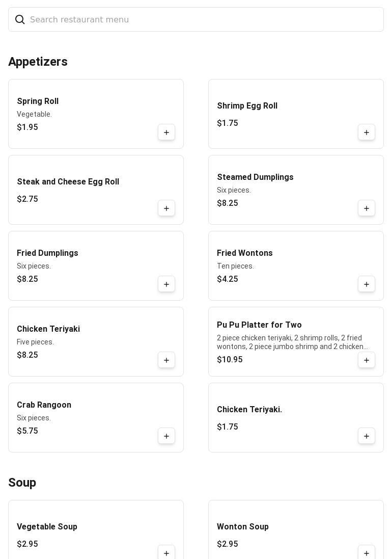Focus the Search restaurant menu field
Viewport: 392px width, 559px height.
204,19
